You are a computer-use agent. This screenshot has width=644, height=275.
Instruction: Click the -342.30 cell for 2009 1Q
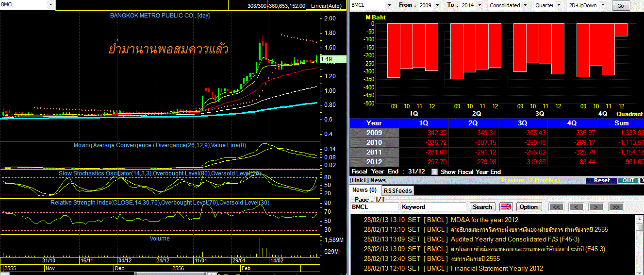424,133
